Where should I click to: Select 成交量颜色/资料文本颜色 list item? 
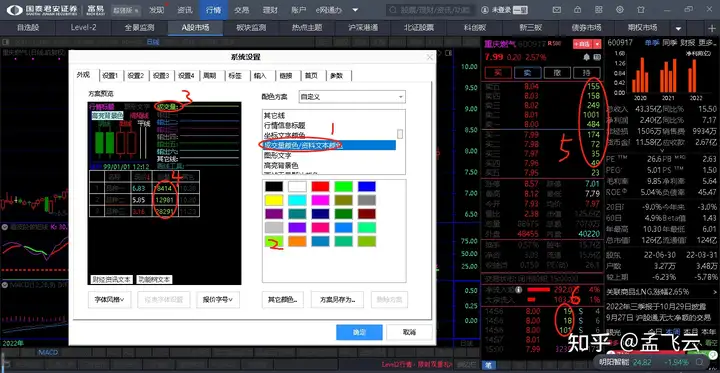click(x=329, y=146)
